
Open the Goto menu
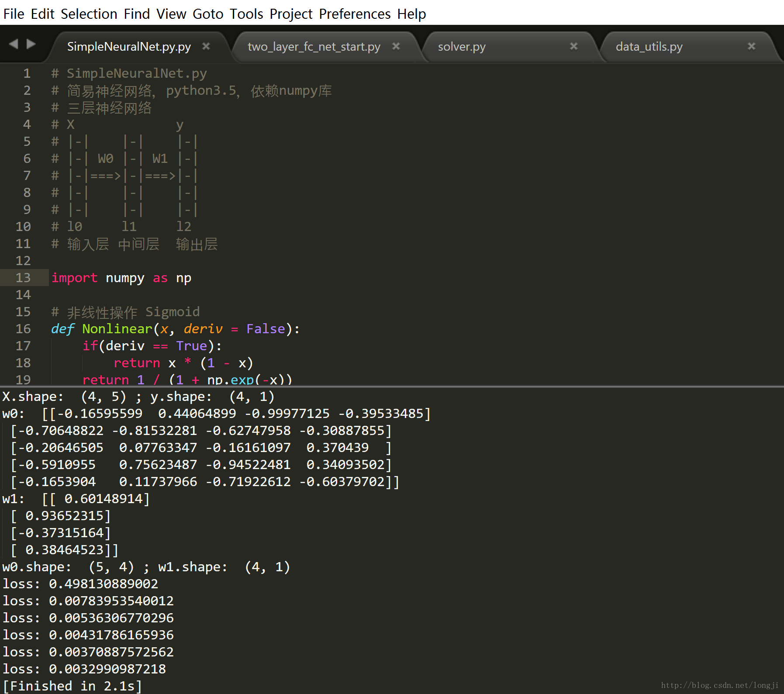(x=208, y=14)
